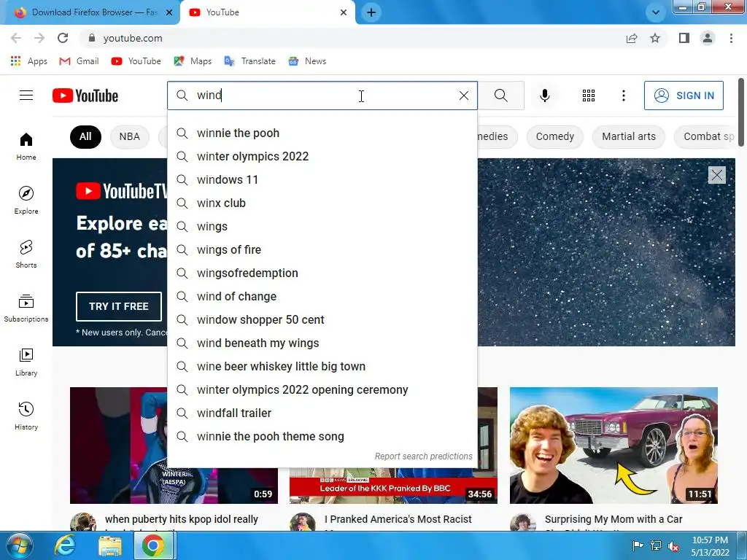
Task: Launch Internet Explorer from the taskbar
Action: (x=65, y=545)
